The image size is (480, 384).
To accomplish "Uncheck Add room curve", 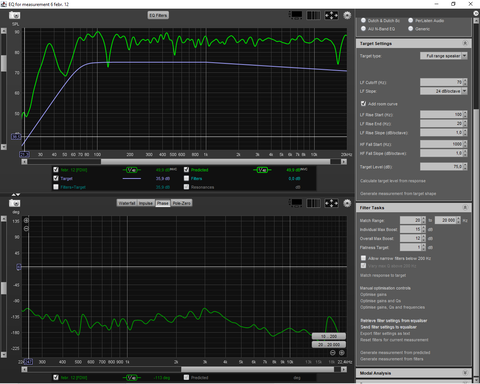I will (363, 104).
